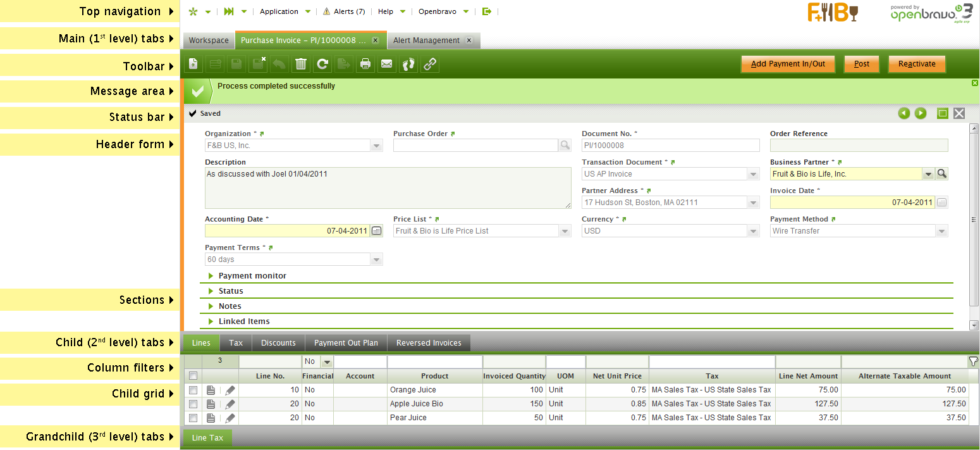980x450 pixels.
Task: Click Business Partner search magnifier icon
Action: click(x=942, y=174)
